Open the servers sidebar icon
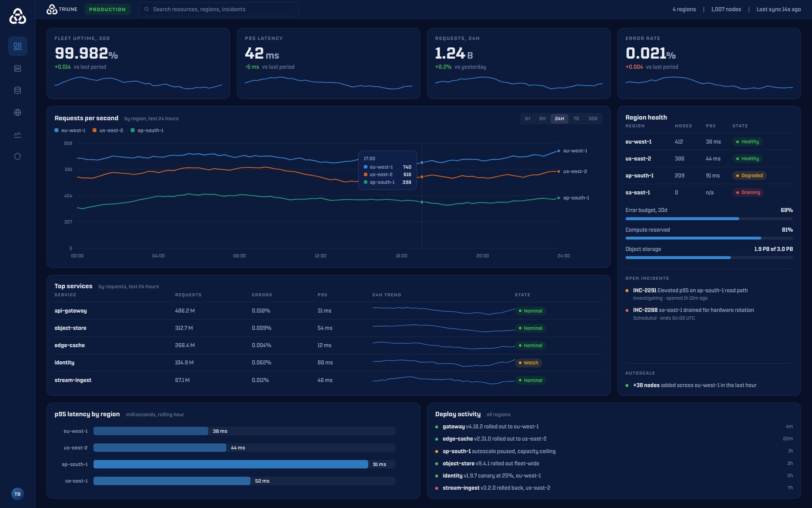812x508 pixels. pos(18,68)
